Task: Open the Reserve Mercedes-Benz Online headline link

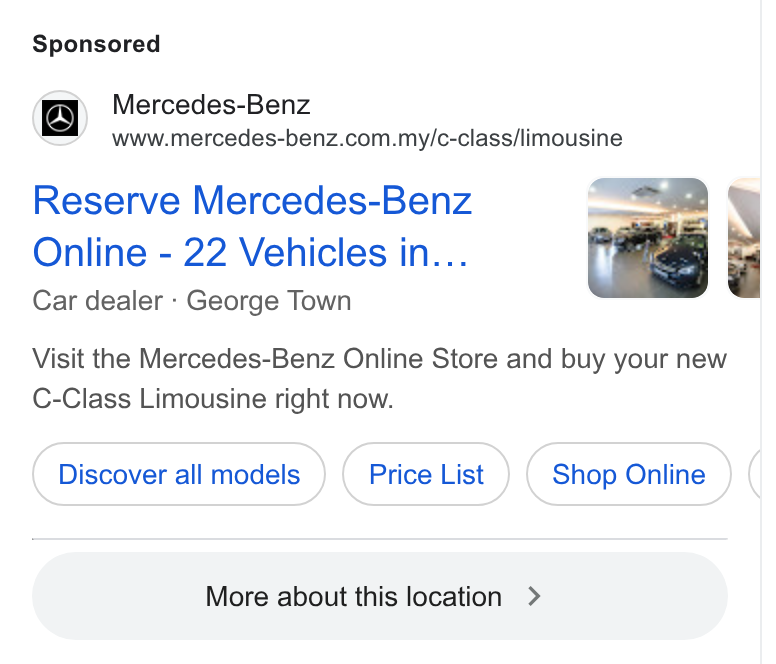Action: [252, 226]
